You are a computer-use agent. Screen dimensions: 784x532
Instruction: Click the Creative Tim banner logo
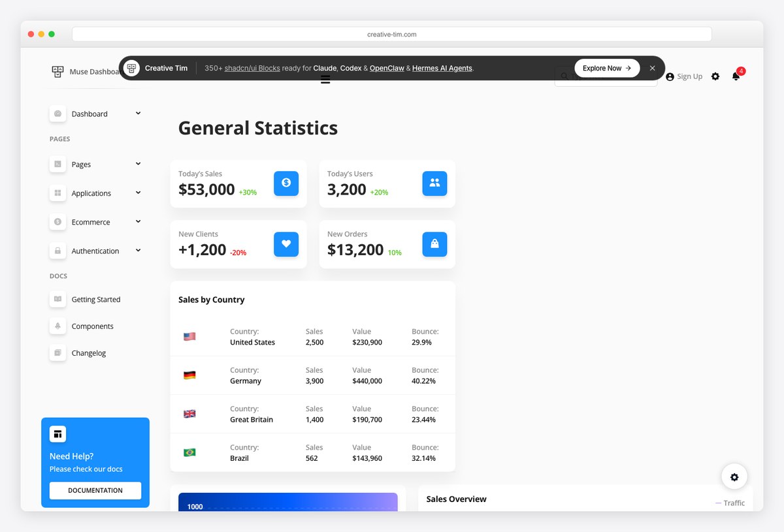[132, 68]
